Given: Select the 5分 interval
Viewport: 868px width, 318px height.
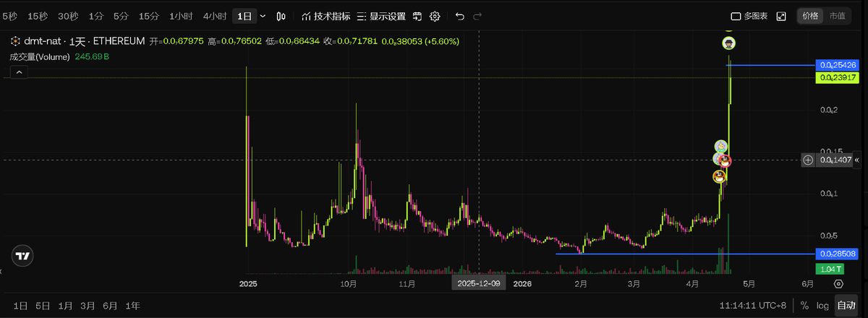Looking at the screenshot, I should pyautogui.click(x=121, y=16).
